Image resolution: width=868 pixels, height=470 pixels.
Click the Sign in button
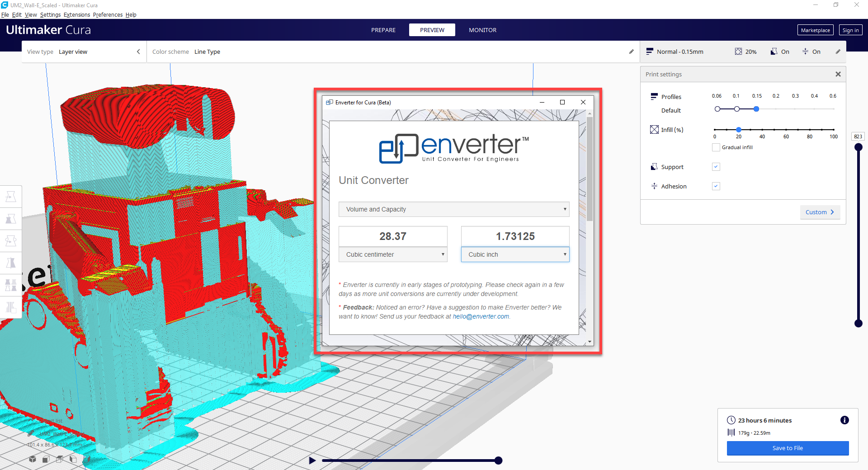pos(850,30)
